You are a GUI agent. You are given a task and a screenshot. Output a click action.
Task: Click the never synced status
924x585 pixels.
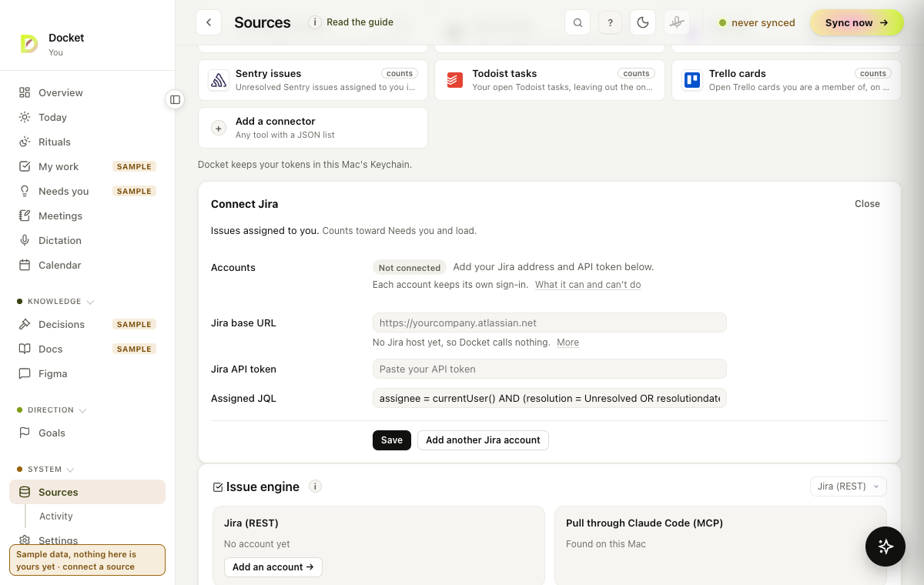(x=756, y=22)
